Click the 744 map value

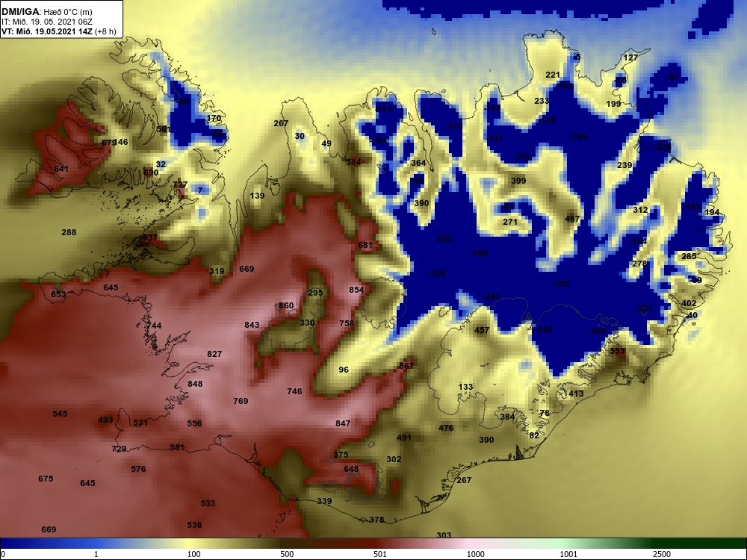pyautogui.click(x=155, y=326)
